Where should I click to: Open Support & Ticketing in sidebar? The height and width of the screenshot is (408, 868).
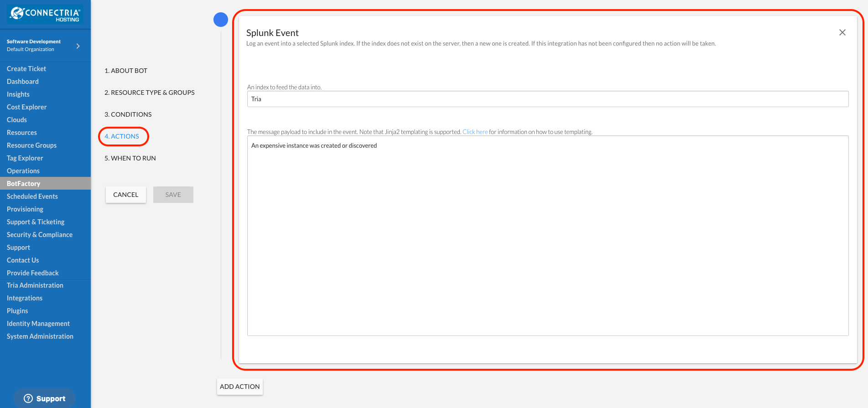pos(36,222)
